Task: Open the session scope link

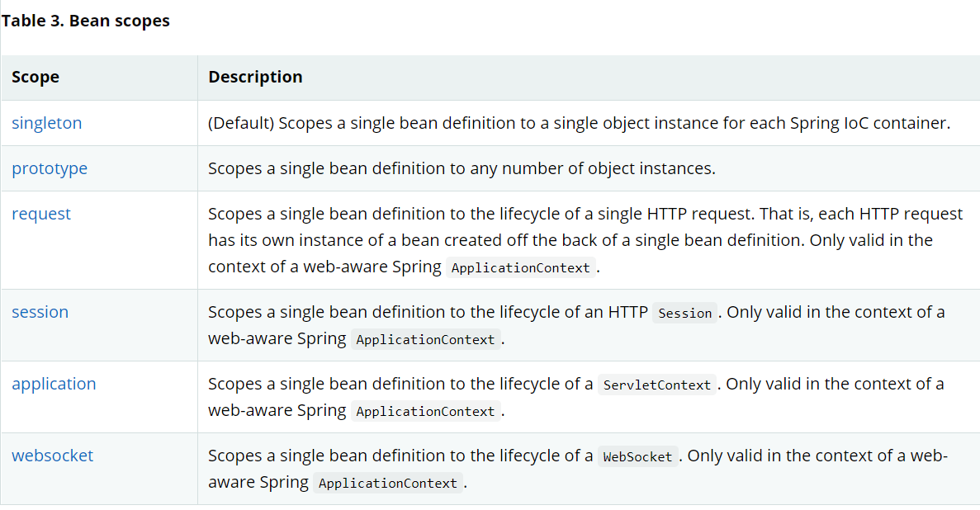Action: pos(40,312)
